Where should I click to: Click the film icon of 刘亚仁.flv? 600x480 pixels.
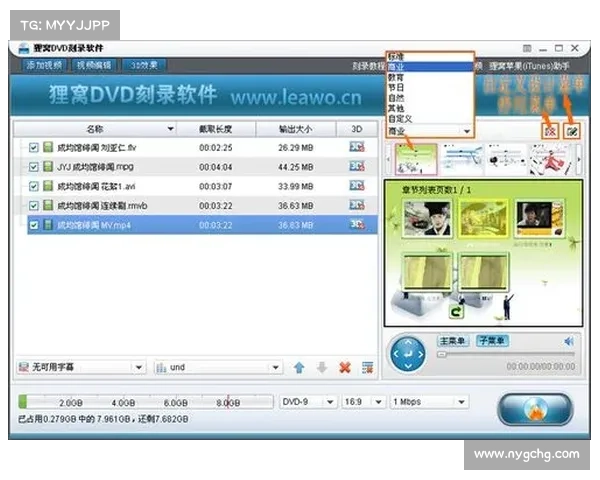48,147
